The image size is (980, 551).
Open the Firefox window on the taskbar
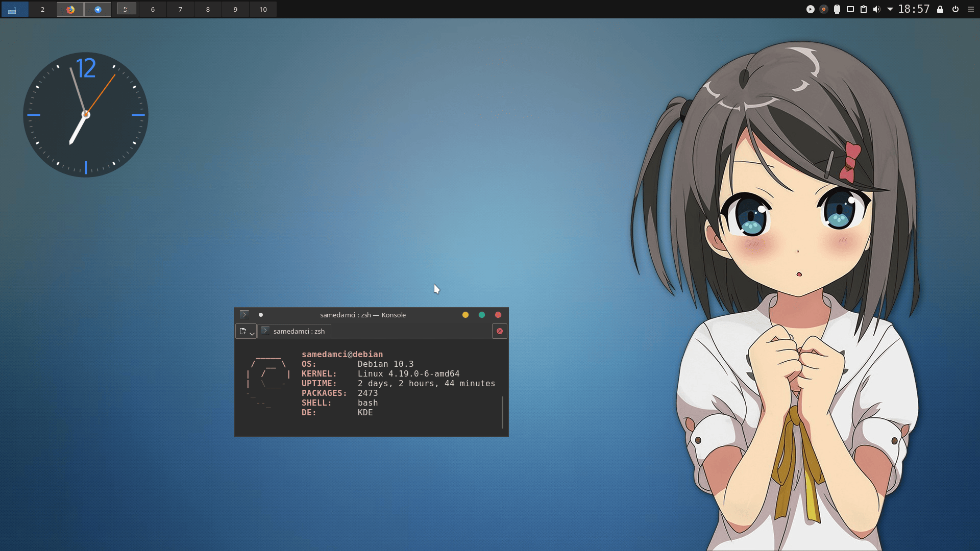[70, 9]
